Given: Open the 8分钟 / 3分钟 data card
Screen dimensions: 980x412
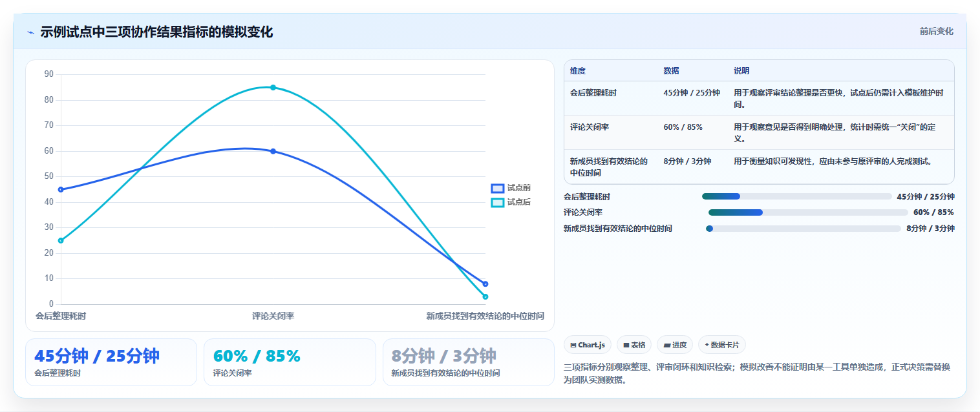Looking at the screenshot, I should (x=469, y=362).
